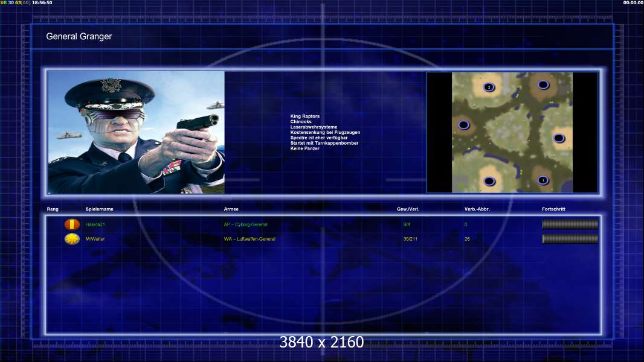
Task: Select the unnumbered middle-right minimap start position
Action: [559, 138]
